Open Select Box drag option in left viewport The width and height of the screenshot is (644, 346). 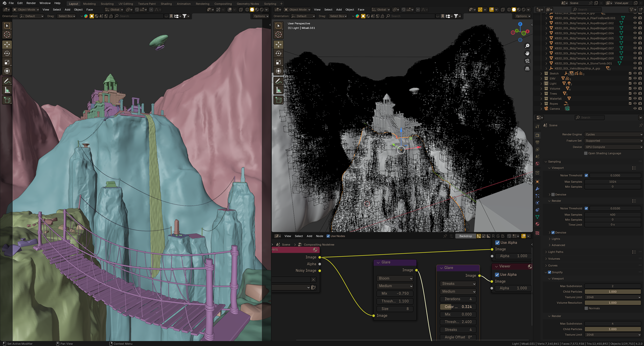click(67, 16)
